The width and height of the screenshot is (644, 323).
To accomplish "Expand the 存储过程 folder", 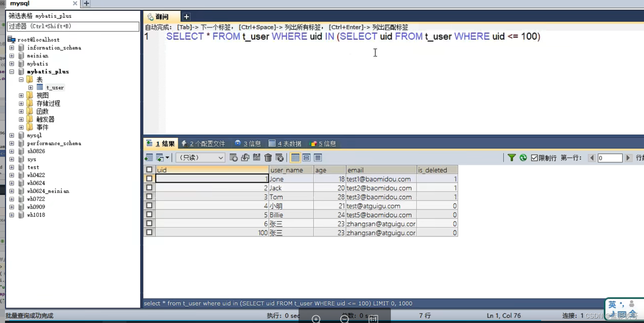I will click(x=21, y=103).
